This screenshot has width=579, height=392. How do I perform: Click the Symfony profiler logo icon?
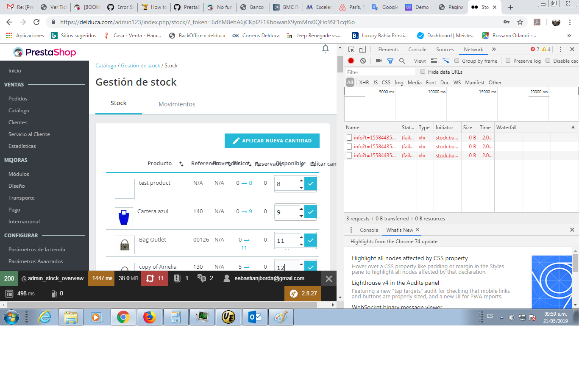click(294, 293)
